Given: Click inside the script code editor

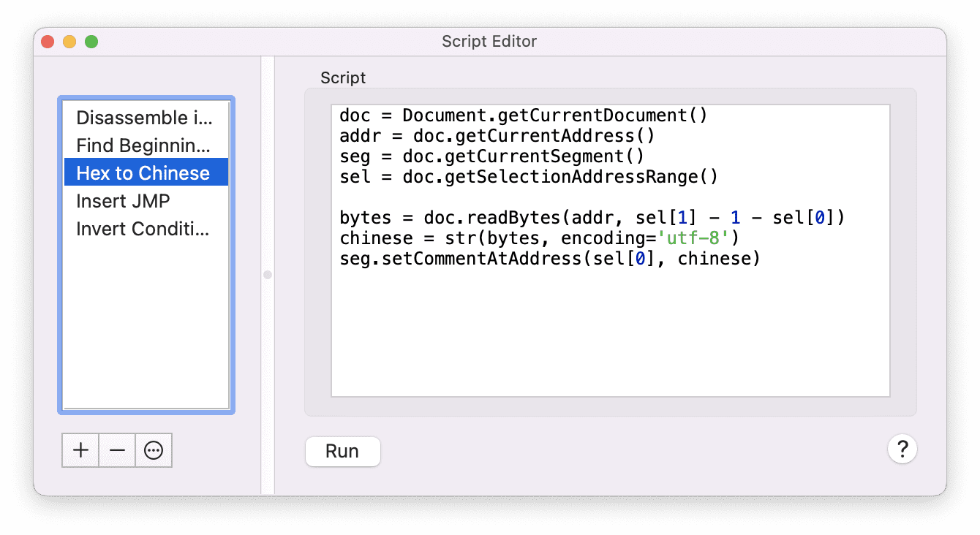Looking at the screenshot, I should click(x=611, y=251).
